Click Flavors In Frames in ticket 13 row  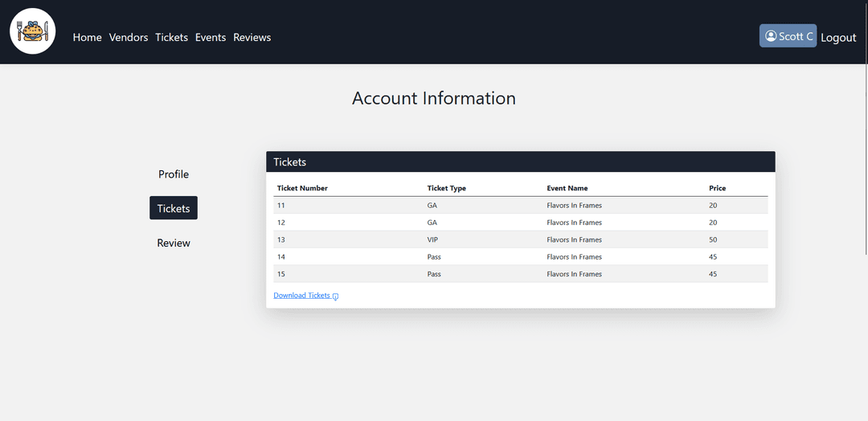click(574, 239)
